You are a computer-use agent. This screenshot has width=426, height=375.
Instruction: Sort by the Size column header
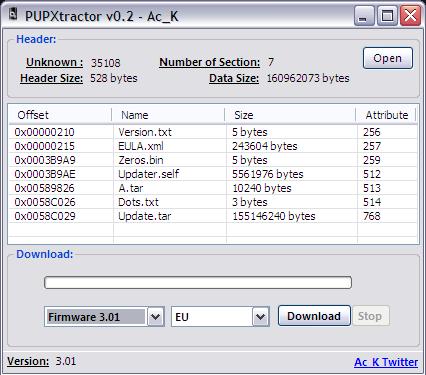pyautogui.click(x=291, y=115)
